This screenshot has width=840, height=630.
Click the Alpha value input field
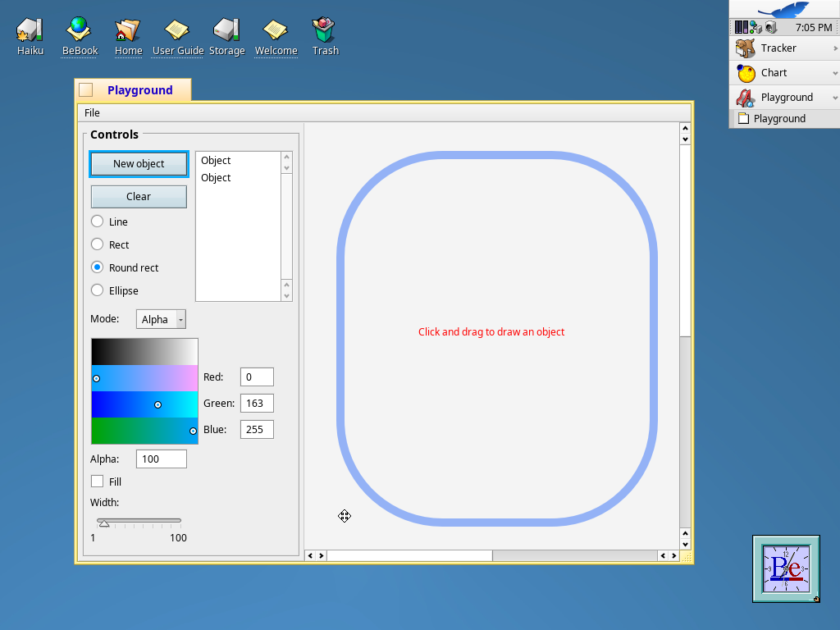(162, 459)
